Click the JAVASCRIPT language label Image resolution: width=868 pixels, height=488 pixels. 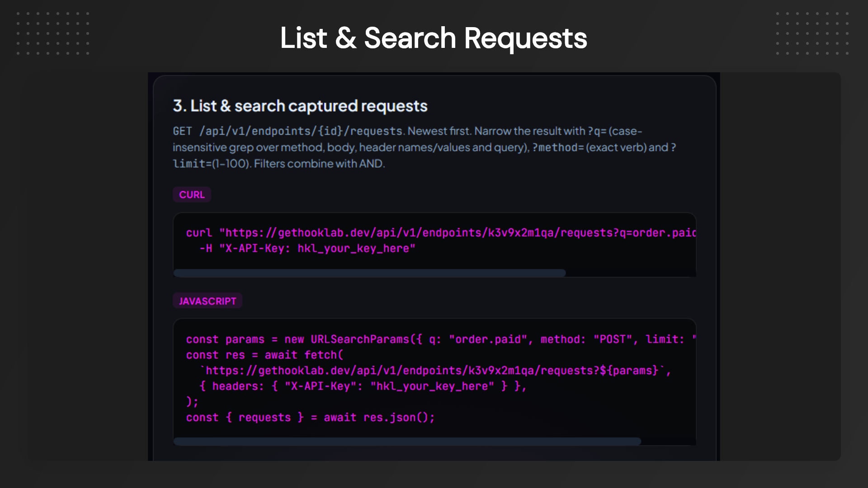(208, 301)
